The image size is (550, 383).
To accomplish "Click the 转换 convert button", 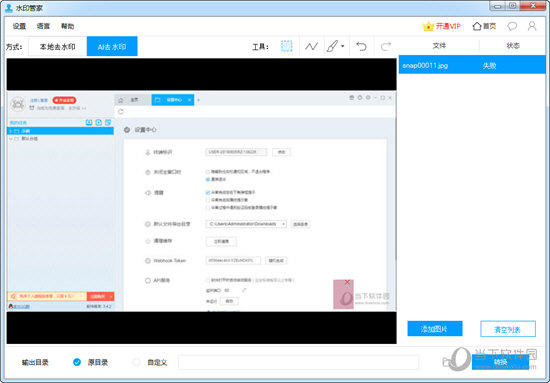I will pyautogui.click(x=500, y=362).
